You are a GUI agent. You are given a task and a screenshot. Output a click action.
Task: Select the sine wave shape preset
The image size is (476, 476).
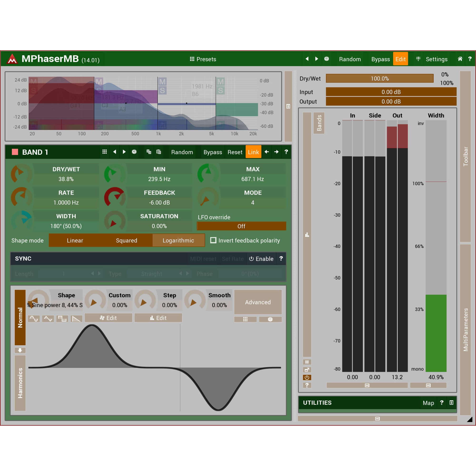pos(34,319)
